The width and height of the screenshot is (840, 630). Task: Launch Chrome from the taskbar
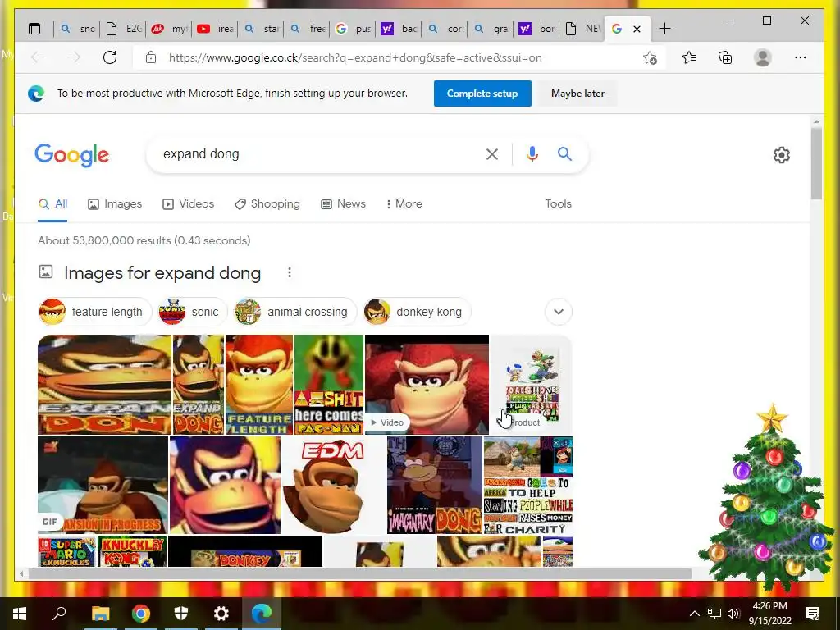141,614
